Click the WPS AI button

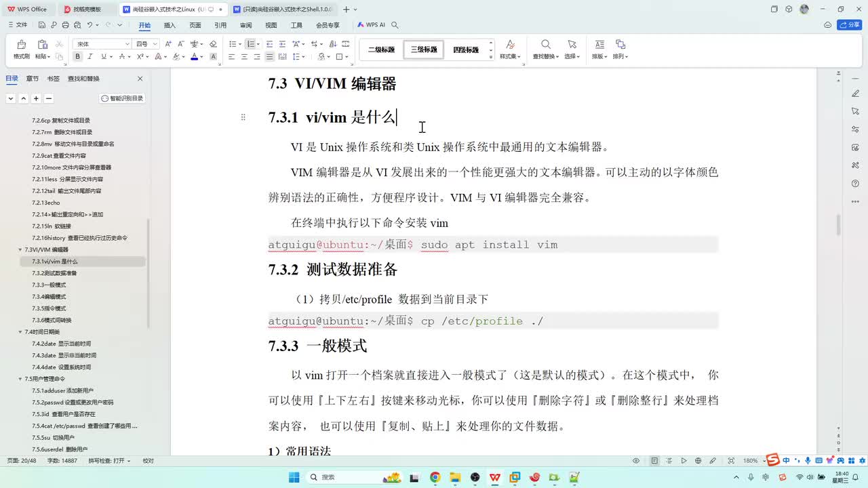click(371, 25)
